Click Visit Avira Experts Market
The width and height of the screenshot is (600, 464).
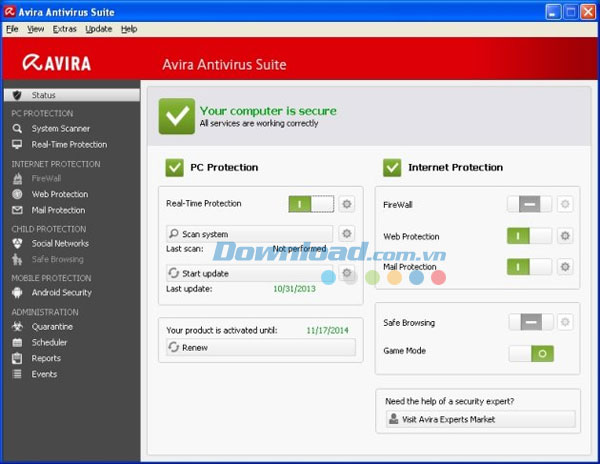coord(479,419)
